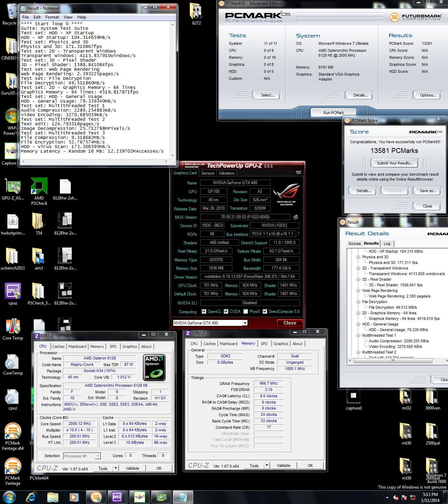Select the 3000ven folder icon
The width and height of the screenshot is (448, 504).
pyautogui.click(x=433, y=400)
